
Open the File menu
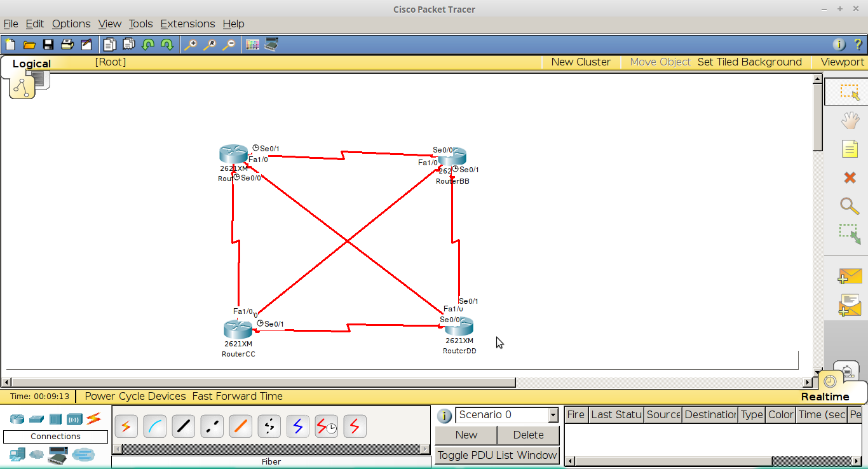coord(11,24)
